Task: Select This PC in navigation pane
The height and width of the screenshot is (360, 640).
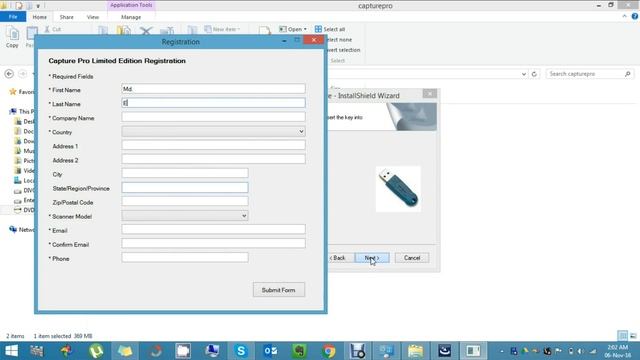Action: point(22,111)
